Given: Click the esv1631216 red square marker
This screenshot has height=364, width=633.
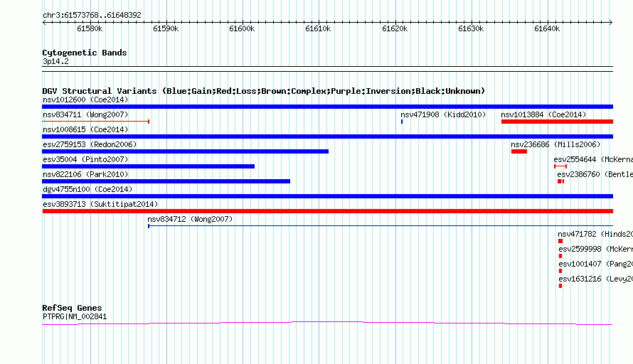Looking at the screenshot, I should 560,286.
